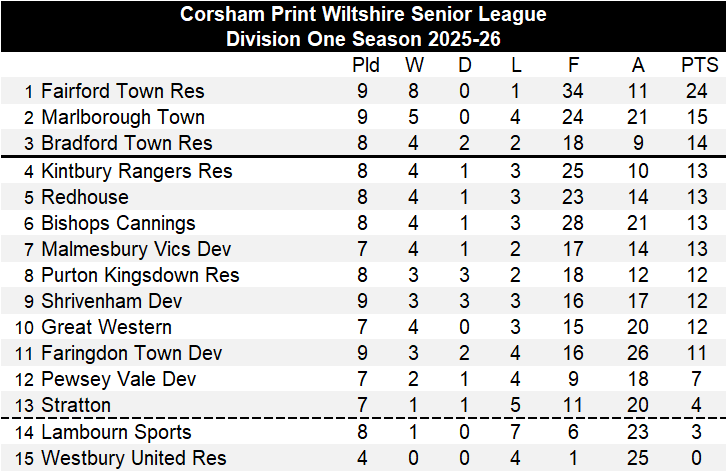Click Purton Kingsdown Res team name
This screenshot has height=471, width=726.
(140, 275)
